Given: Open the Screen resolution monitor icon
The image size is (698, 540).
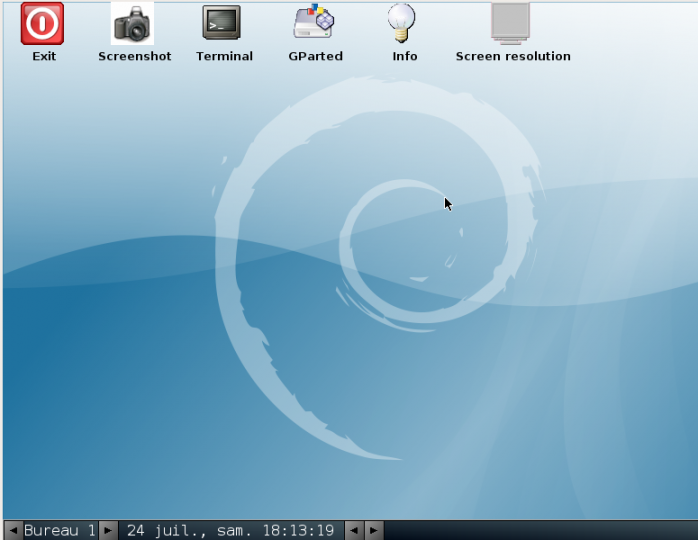Looking at the screenshot, I should coord(511,23).
